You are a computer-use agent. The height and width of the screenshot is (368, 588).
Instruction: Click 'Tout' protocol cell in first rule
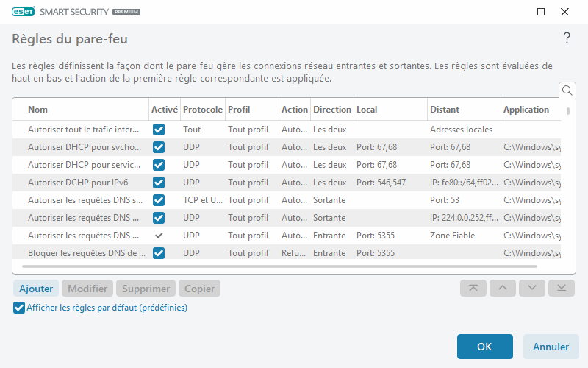pos(192,130)
